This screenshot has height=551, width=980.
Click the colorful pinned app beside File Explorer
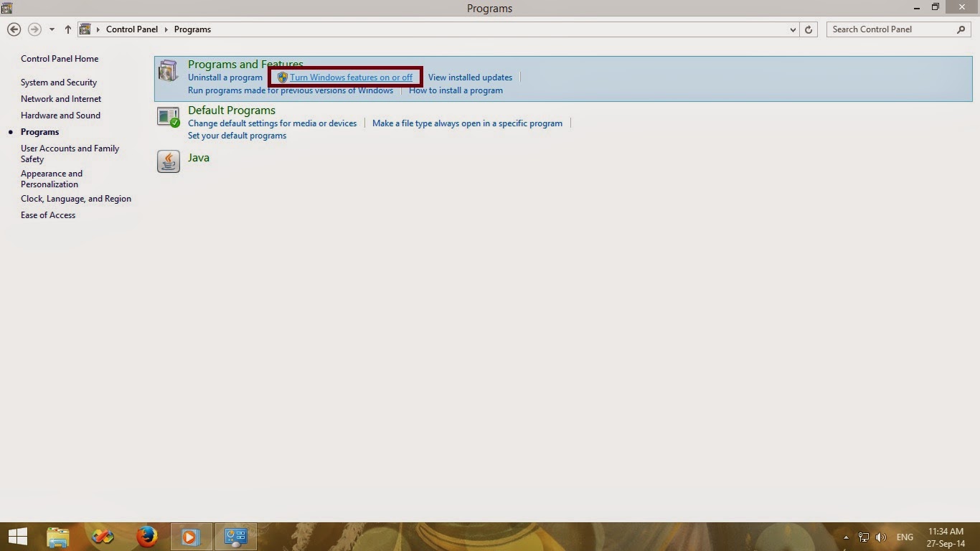(x=103, y=537)
